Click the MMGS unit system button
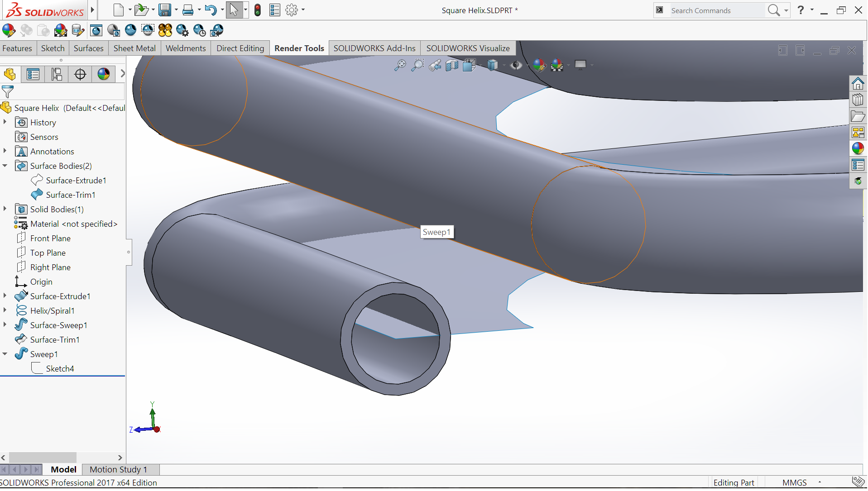 (x=794, y=483)
